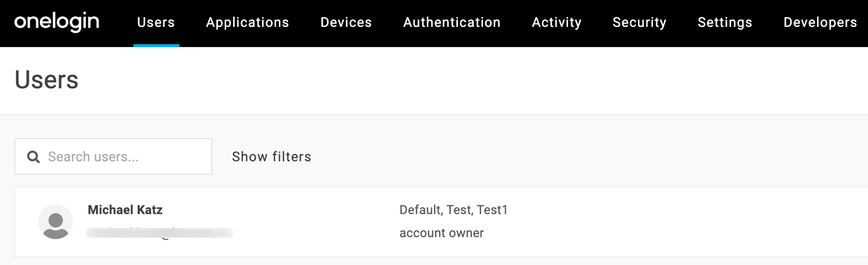Click the Default, Test, Test1 roles text

pyautogui.click(x=454, y=210)
